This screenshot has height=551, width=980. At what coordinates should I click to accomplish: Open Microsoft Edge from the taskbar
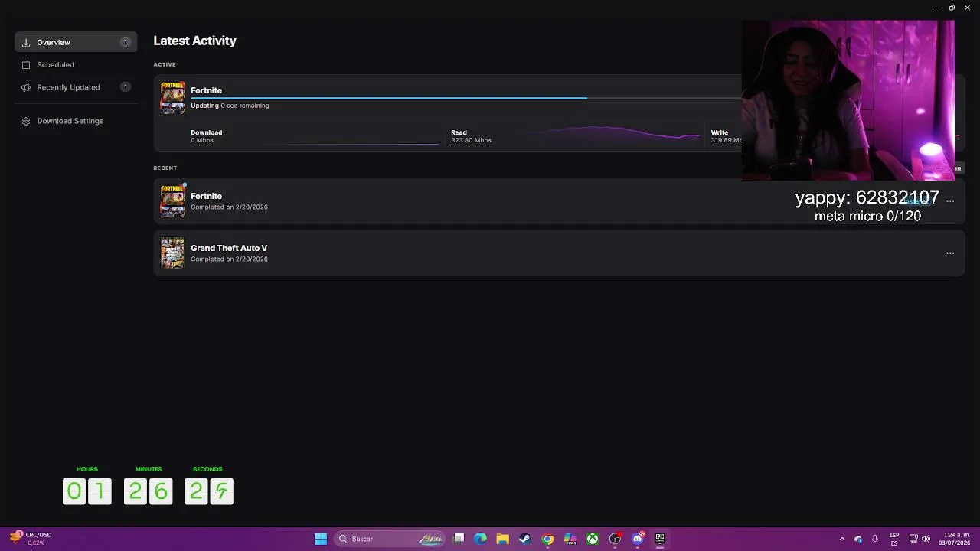coord(480,539)
